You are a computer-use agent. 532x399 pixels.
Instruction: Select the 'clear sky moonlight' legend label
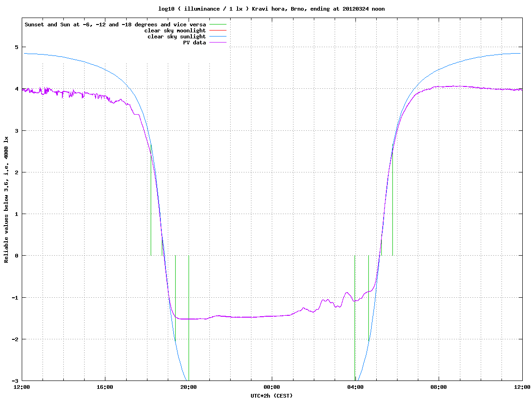pos(175,31)
